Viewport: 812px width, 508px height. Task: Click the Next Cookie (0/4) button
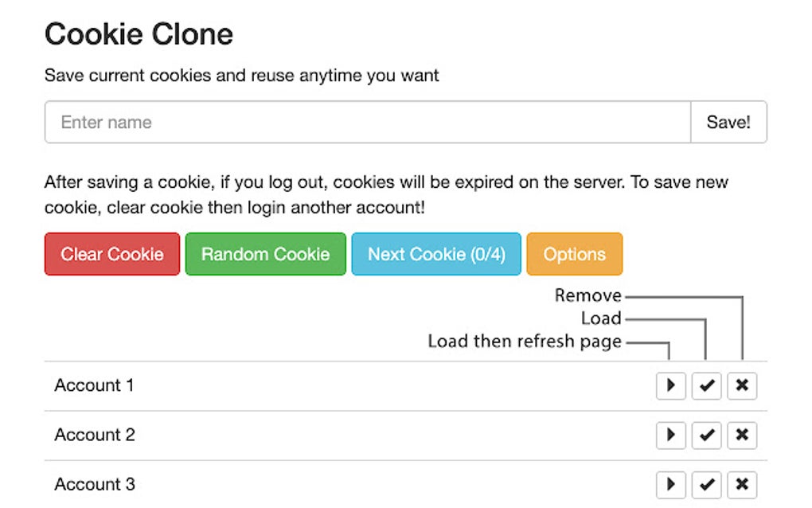pos(436,254)
